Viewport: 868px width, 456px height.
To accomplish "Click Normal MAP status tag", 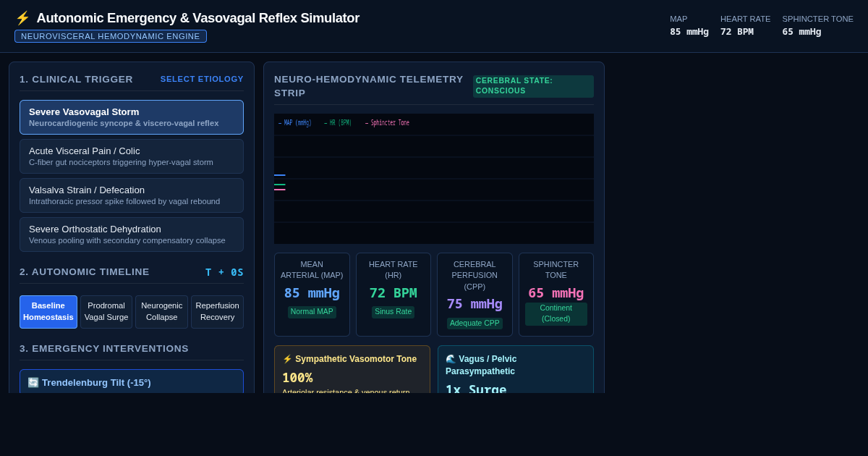I will (312, 312).
